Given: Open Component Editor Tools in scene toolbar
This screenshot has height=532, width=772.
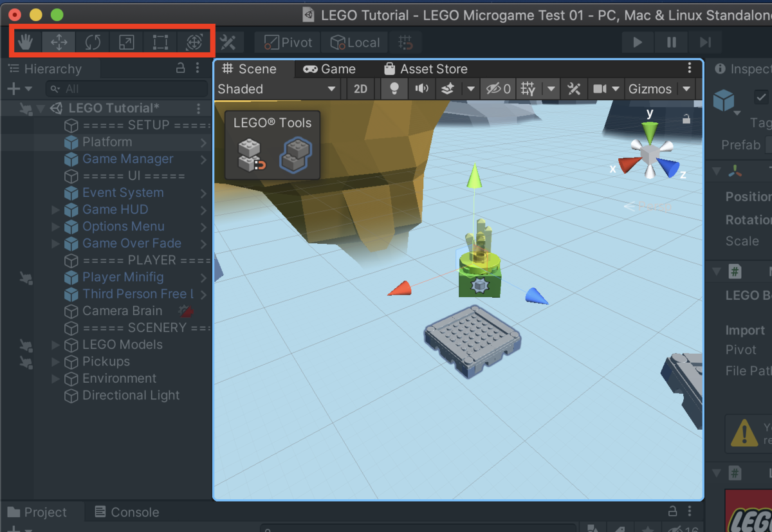Looking at the screenshot, I should [x=574, y=89].
